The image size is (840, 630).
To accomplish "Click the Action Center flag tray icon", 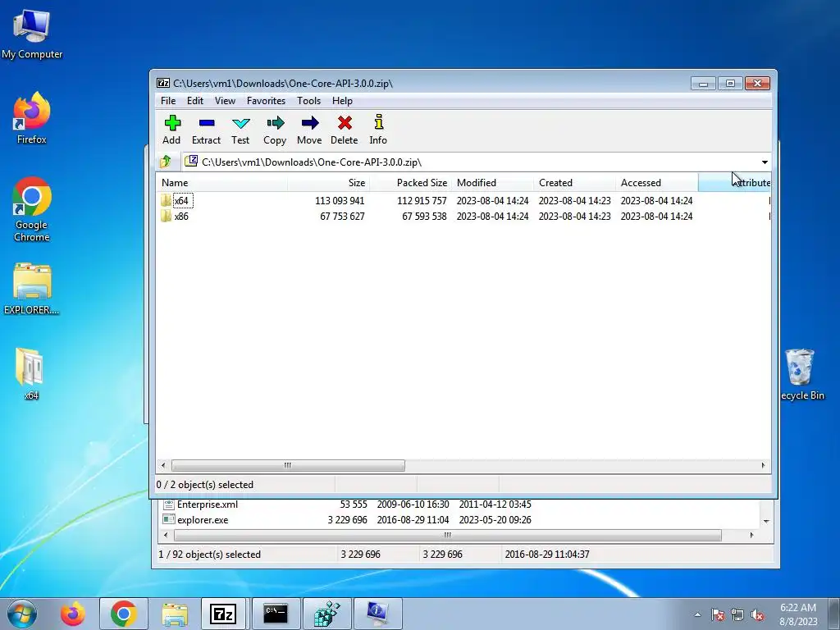I will coord(717,614).
